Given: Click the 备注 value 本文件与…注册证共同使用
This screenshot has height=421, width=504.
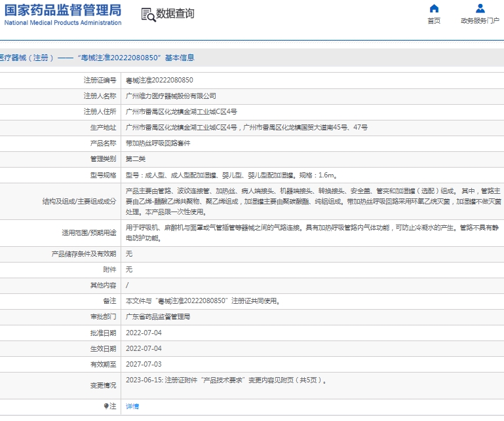Looking at the screenshot, I should point(203,301).
